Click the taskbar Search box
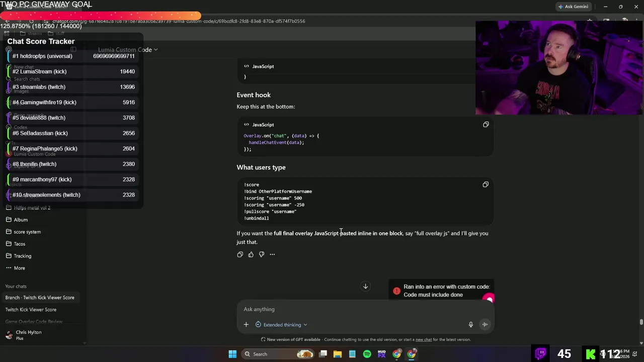The image size is (644, 362). coord(278,354)
